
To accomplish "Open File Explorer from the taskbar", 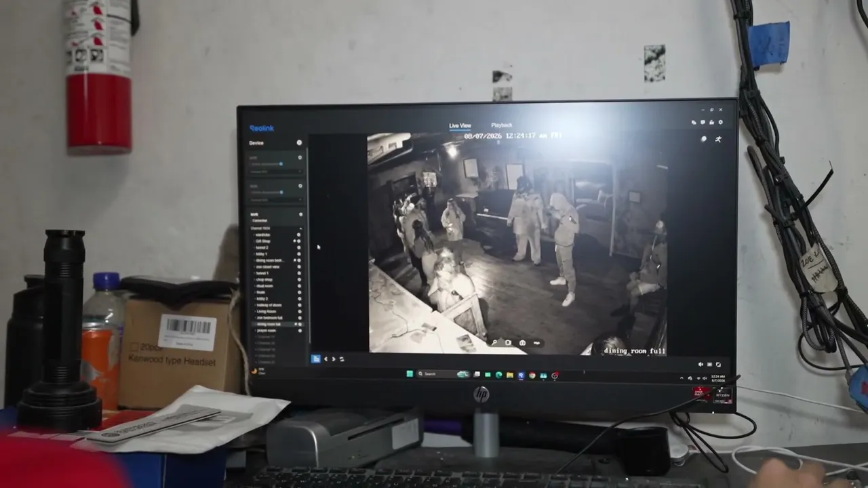I will (509, 375).
